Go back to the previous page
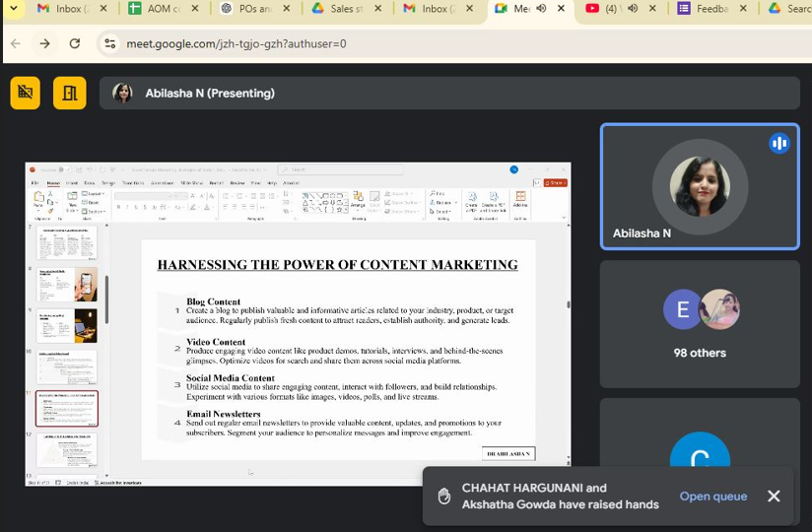This screenshot has height=532, width=812. (x=16, y=43)
